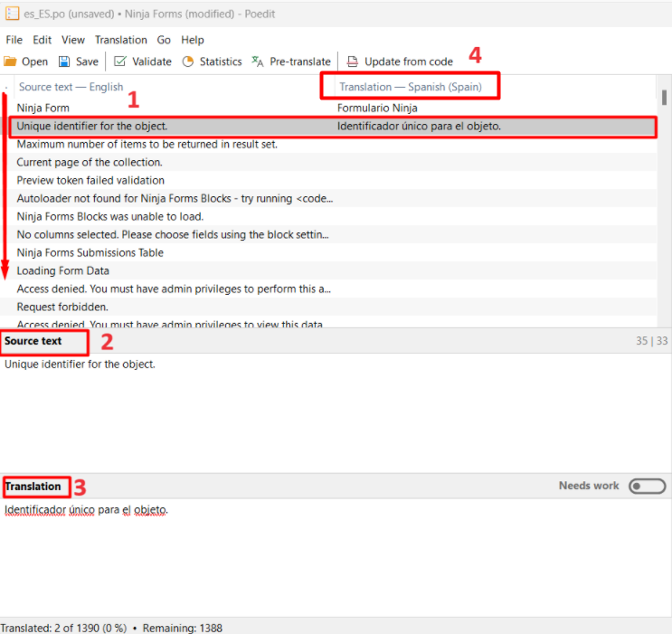Click the Open folder icon in toolbar
The width and height of the screenshot is (672, 634).
coord(10,62)
